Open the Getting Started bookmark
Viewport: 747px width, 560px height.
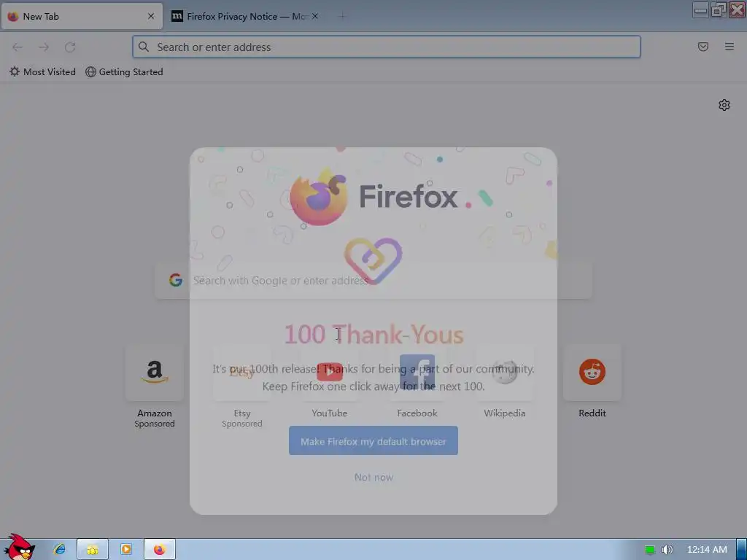pos(124,72)
